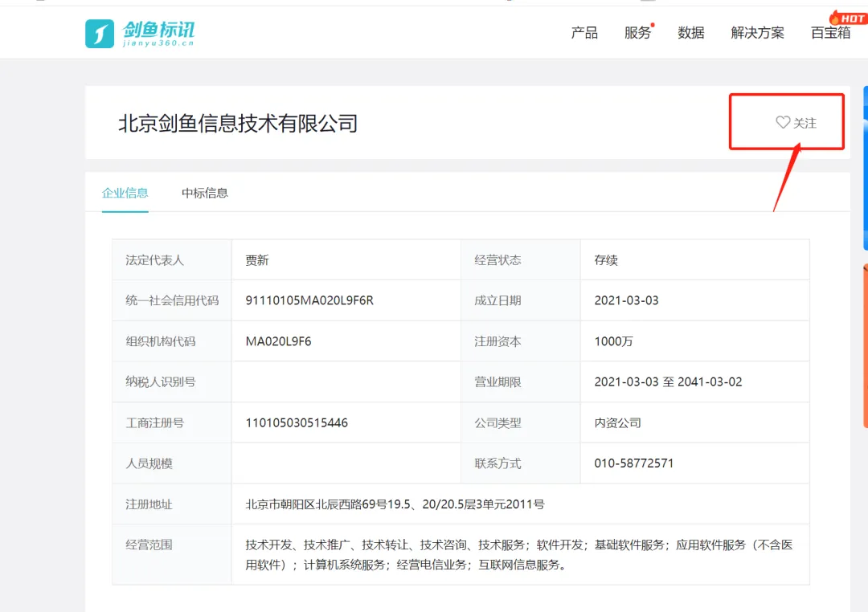
Task: Switch to the 中标信息 tab
Action: [204, 193]
